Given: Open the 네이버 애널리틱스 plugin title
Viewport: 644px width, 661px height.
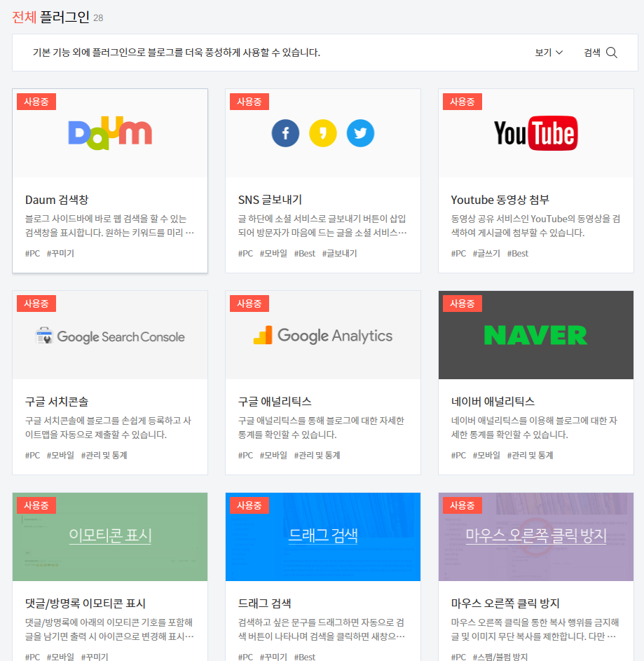Looking at the screenshot, I should click(x=493, y=402).
